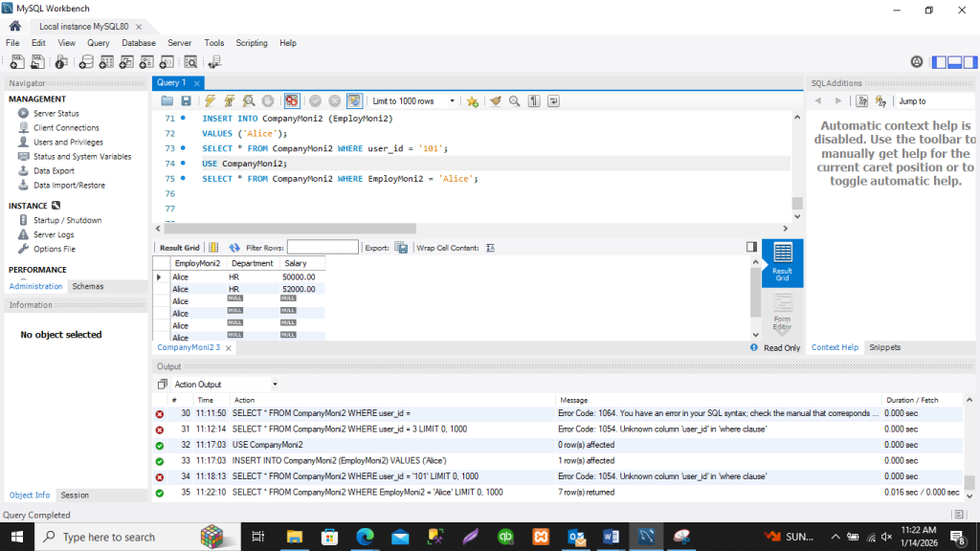The width and height of the screenshot is (980, 551).
Task: Click in the Filter Rows input field
Action: click(325, 248)
